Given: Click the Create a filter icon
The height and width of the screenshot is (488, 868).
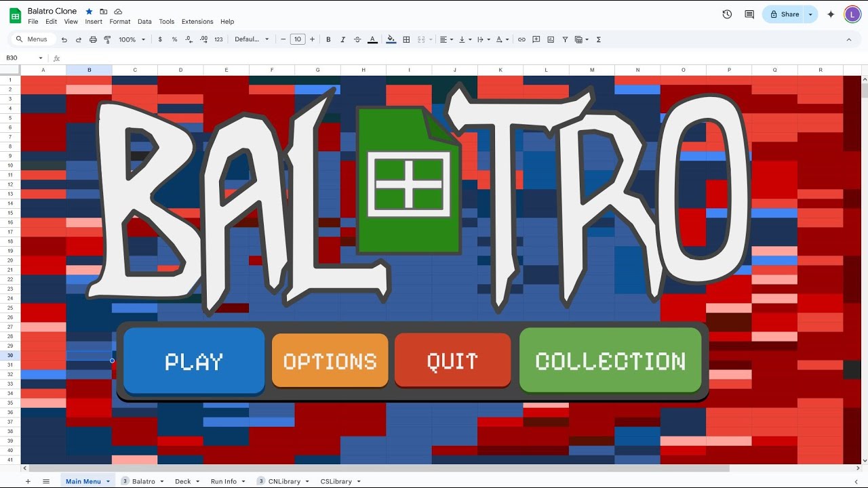Looking at the screenshot, I should (x=565, y=39).
